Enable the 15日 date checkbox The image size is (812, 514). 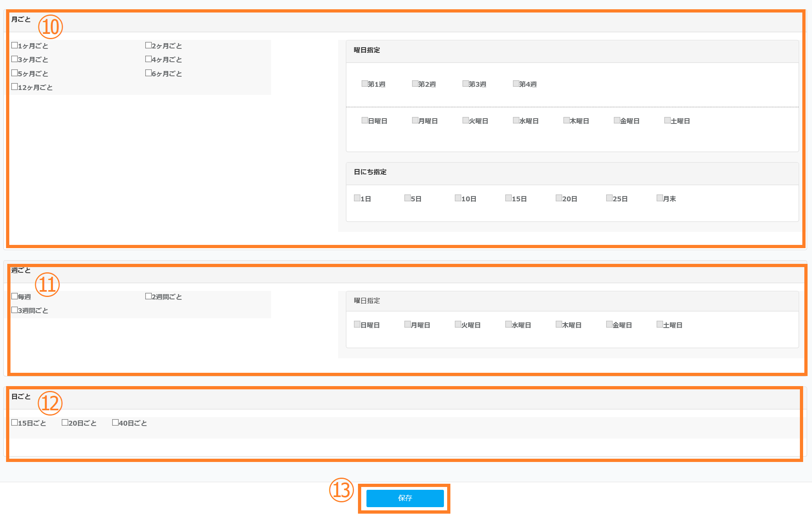pyautogui.click(x=509, y=198)
